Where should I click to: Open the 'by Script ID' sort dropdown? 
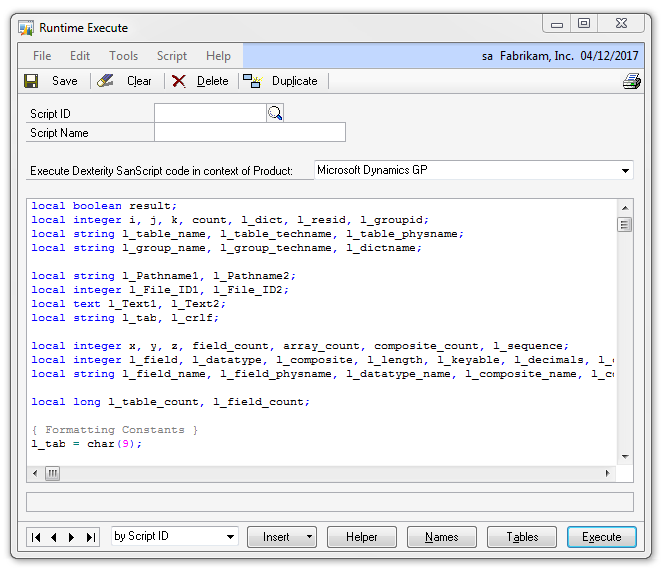tap(230, 537)
